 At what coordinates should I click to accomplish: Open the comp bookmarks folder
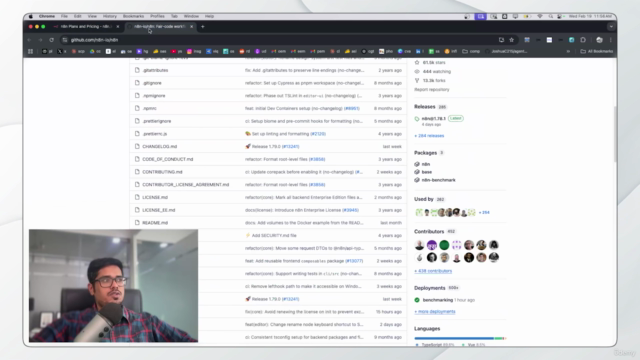coord(471,51)
